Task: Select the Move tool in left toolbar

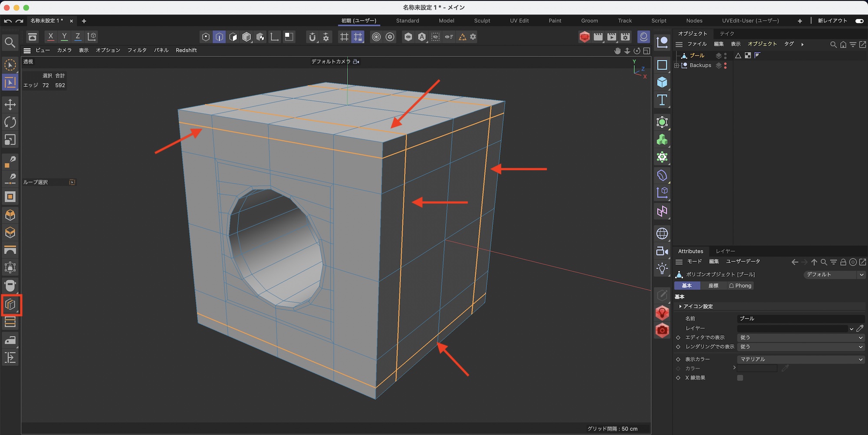Action: pyautogui.click(x=10, y=105)
